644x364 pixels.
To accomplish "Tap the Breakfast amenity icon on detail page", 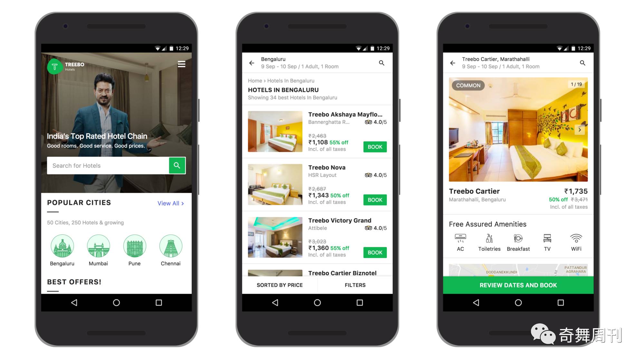I will point(518,239).
